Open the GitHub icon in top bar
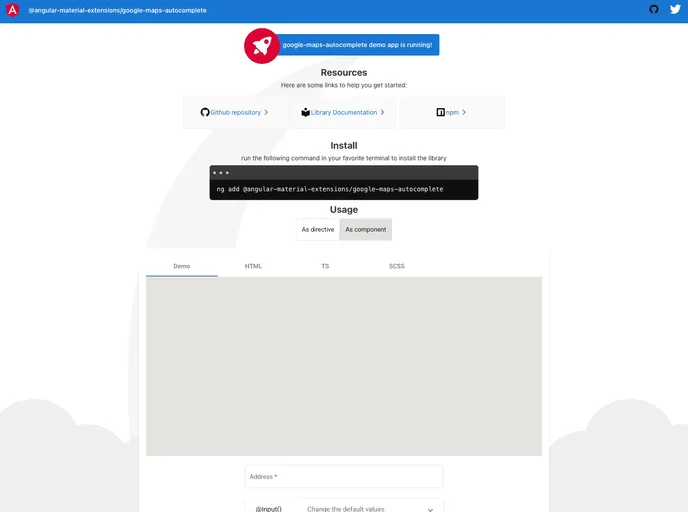The height and width of the screenshot is (512, 688). coord(654,10)
